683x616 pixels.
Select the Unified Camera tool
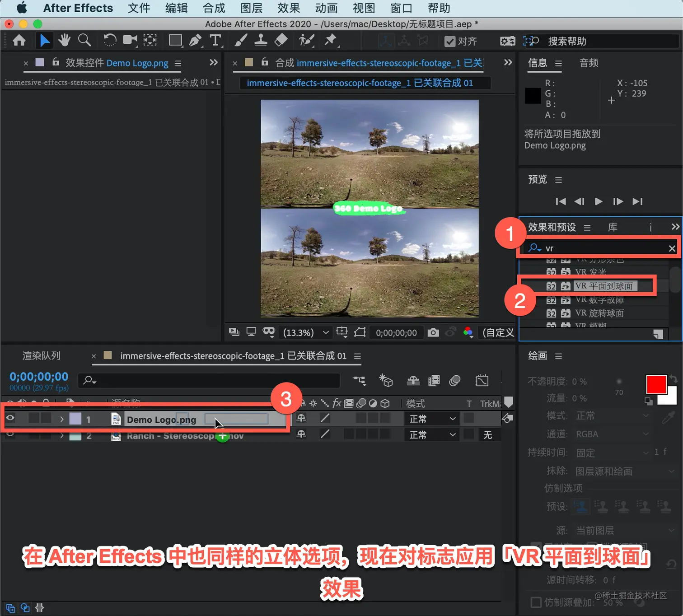pyautogui.click(x=130, y=40)
